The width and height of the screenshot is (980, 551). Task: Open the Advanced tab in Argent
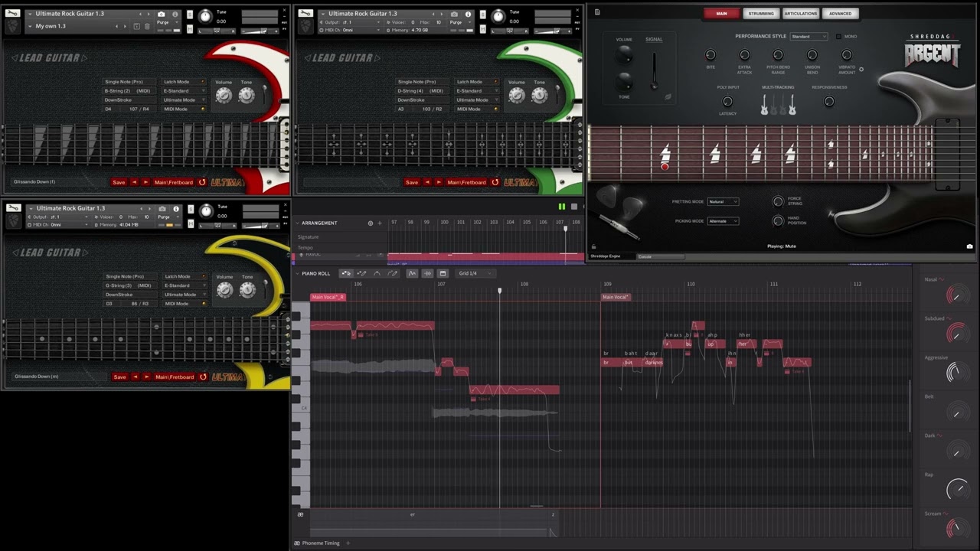(x=840, y=13)
